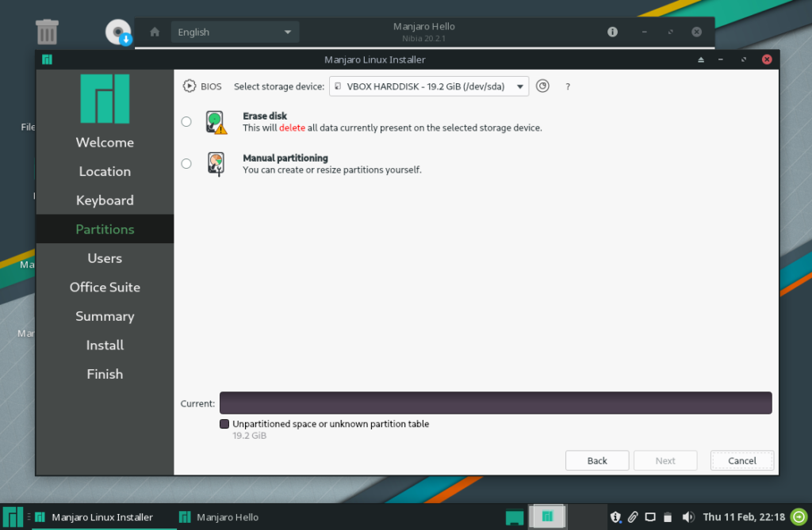Open the battery power tray icon

tap(668, 517)
